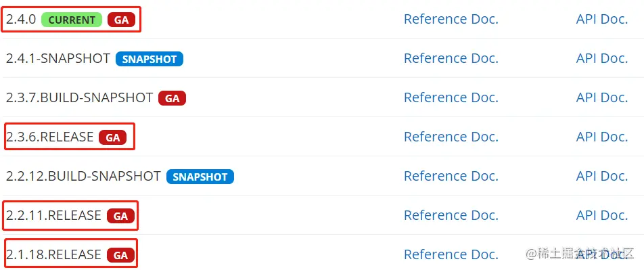644x270 pixels.
Task: Open Reference Doc. for 2.4.1-SNAPSHOT
Action: [451, 58]
